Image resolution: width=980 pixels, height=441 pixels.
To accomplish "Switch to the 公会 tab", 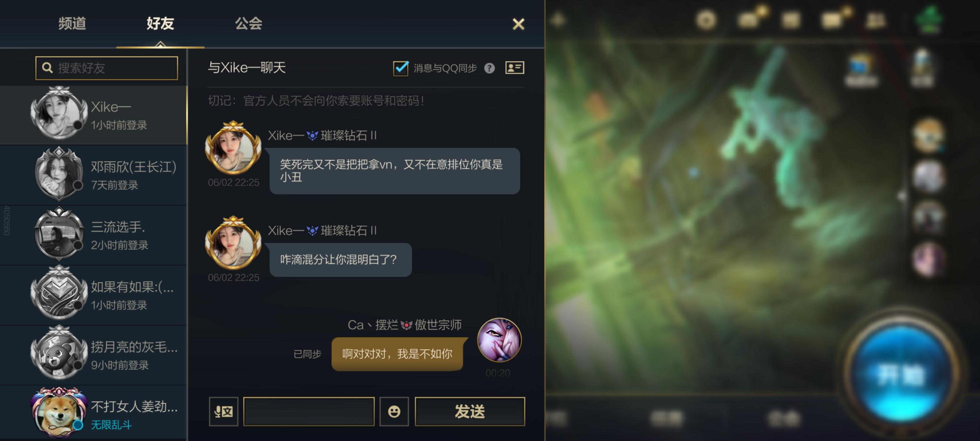I will click(248, 23).
